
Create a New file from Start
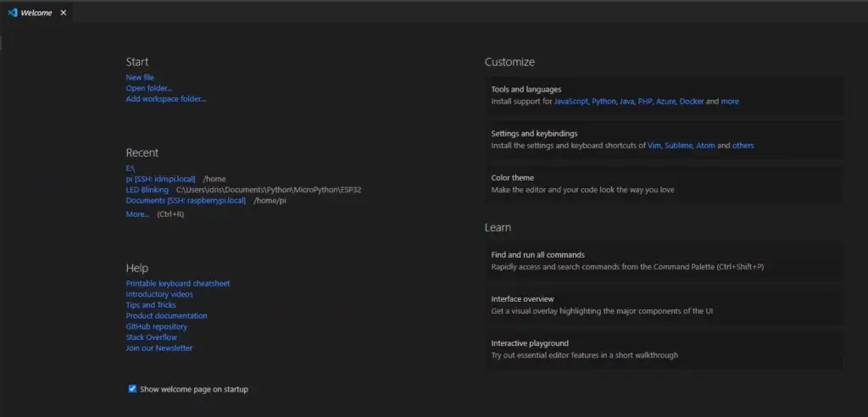[140, 77]
